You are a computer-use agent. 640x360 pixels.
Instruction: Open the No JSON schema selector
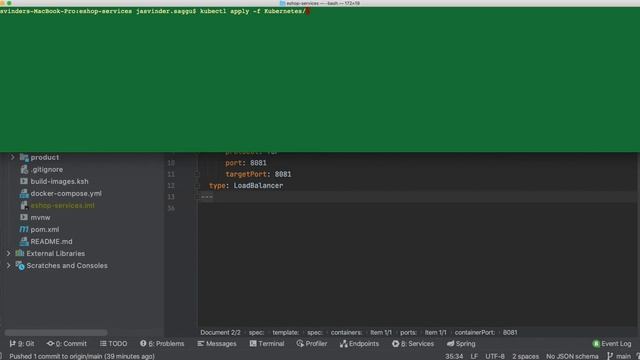click(572, 356)
